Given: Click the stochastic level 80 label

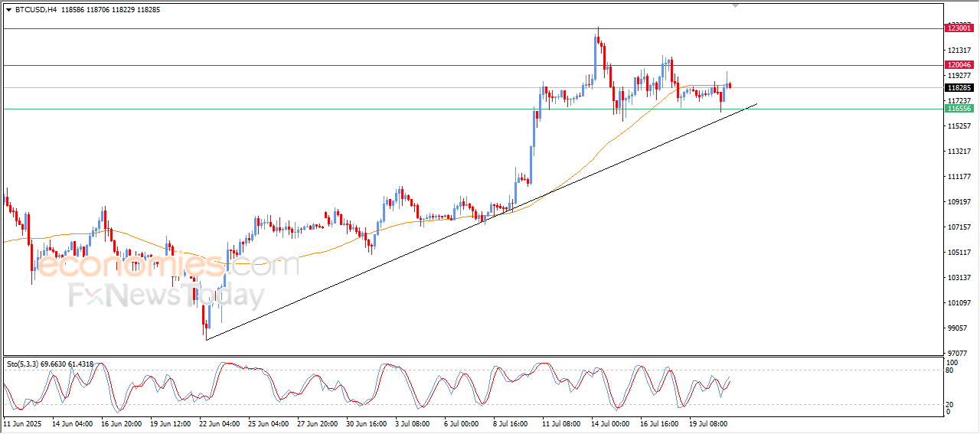Looking at the screenshot, I should [x=951, y=371].
